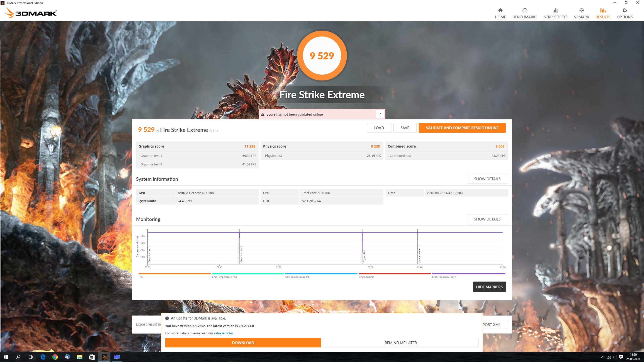Open Options gear icon
Image resolution: width=644 pixels, height=362 pixels.
pos(625,10)
